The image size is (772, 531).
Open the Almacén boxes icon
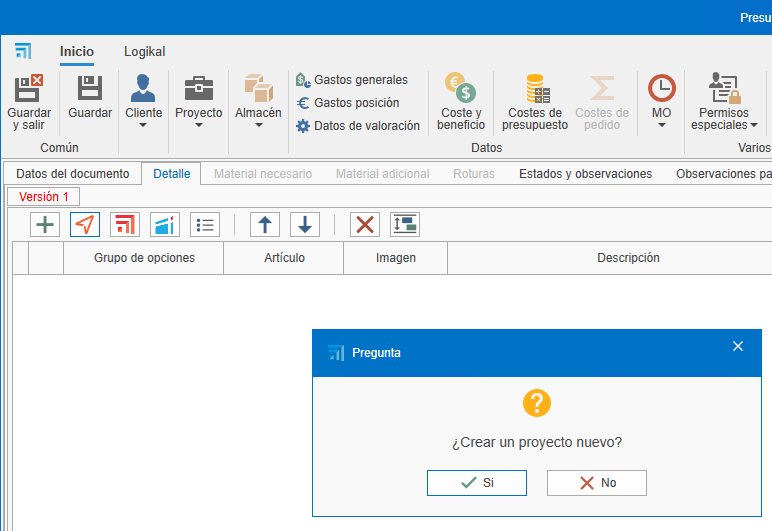[x=258, y=88]
